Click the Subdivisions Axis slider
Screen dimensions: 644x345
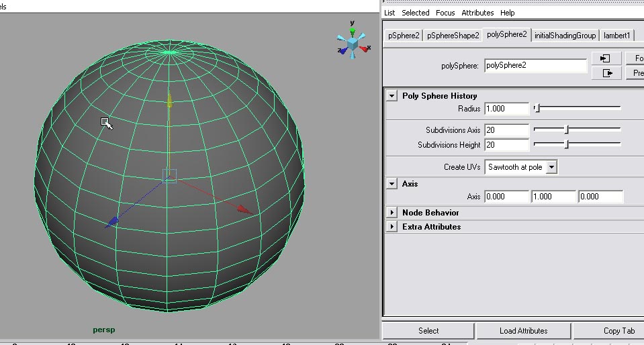[577, 130]
